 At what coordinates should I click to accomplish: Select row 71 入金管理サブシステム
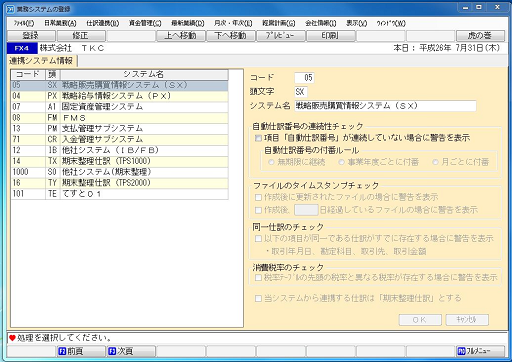click(x=120, y=139)
